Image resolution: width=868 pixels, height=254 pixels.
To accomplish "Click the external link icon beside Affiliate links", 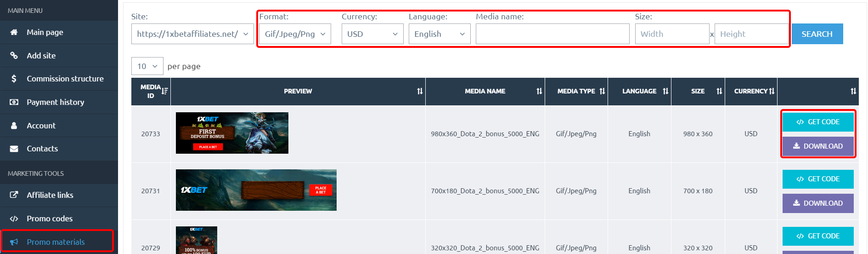I will [x=14, y=195].
